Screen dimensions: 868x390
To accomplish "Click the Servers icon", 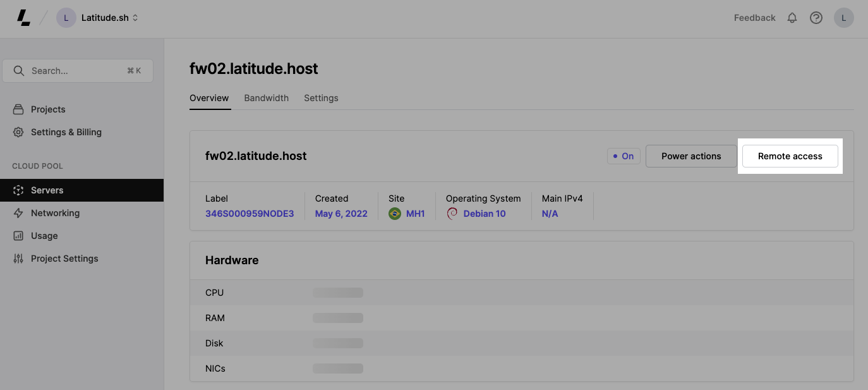I will pyautogui.click(x=18, y=190).
